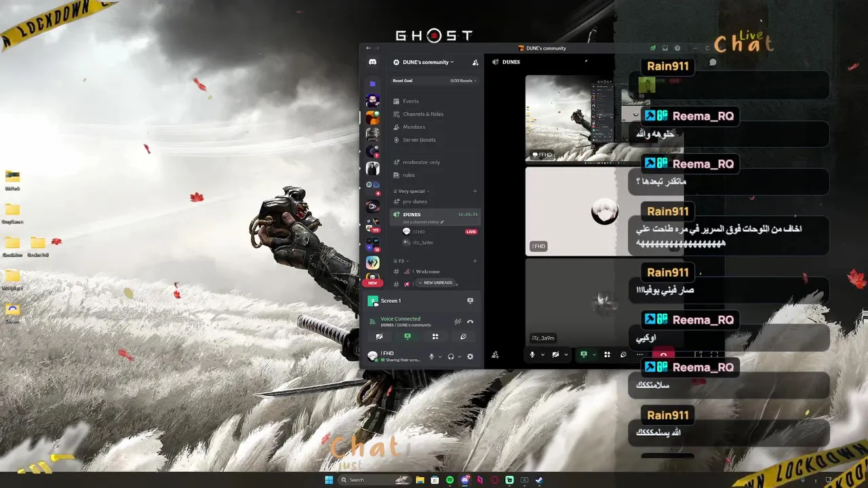This screenshot has width=868, height=488.
Task: Open screen share options arrow in call bar
Action: point(594,354)
